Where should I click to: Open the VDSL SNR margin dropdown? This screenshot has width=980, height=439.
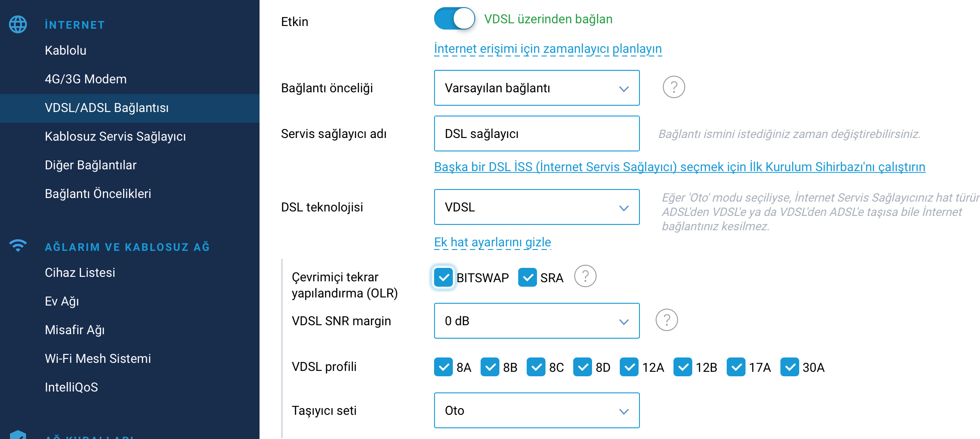click(x=537, y=321)
